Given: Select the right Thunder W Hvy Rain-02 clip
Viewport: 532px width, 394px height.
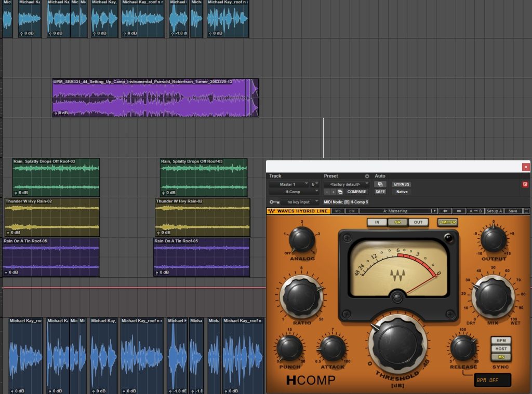Looking at the screenshot, I should coord(203,218).
